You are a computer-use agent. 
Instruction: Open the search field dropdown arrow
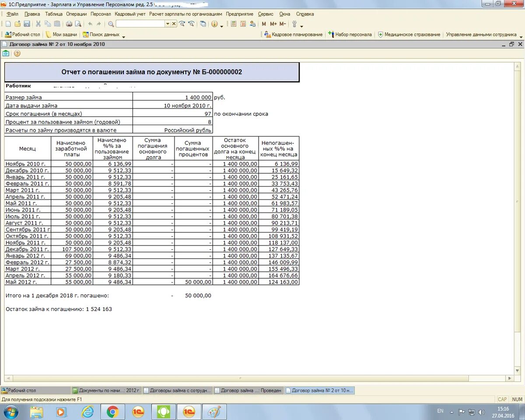[x=168, y=24]
